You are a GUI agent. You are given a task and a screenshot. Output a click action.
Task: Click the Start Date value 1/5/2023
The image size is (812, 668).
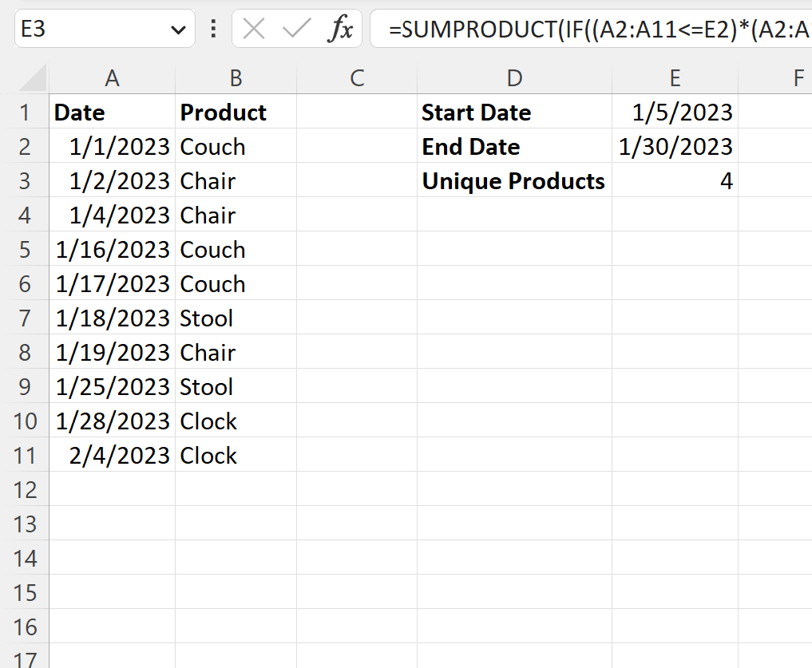point(675,113)
